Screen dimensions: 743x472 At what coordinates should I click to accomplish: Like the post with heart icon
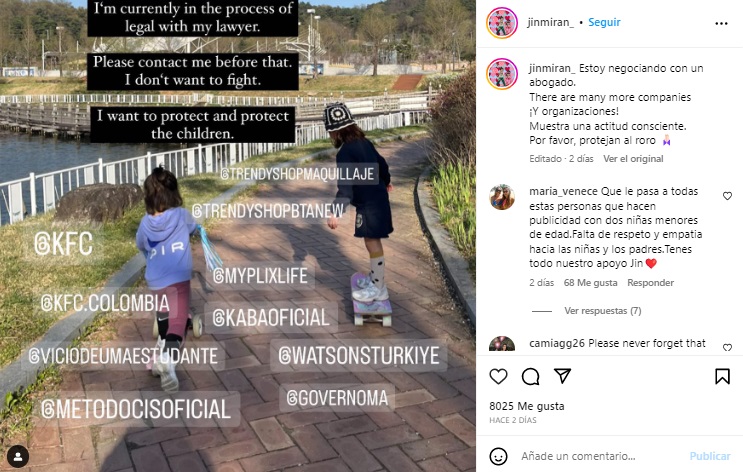(x=498, y=376)
